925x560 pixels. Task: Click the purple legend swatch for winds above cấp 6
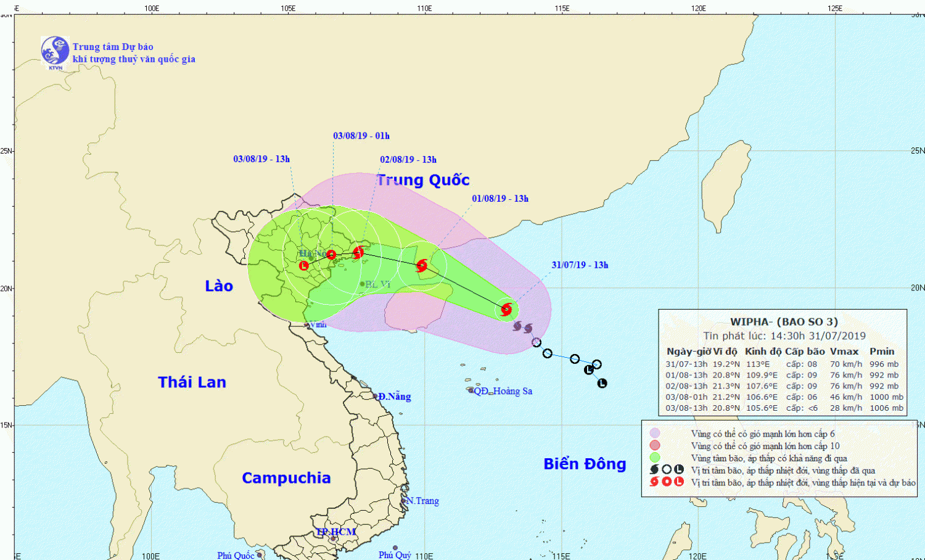tap(655, 434)
